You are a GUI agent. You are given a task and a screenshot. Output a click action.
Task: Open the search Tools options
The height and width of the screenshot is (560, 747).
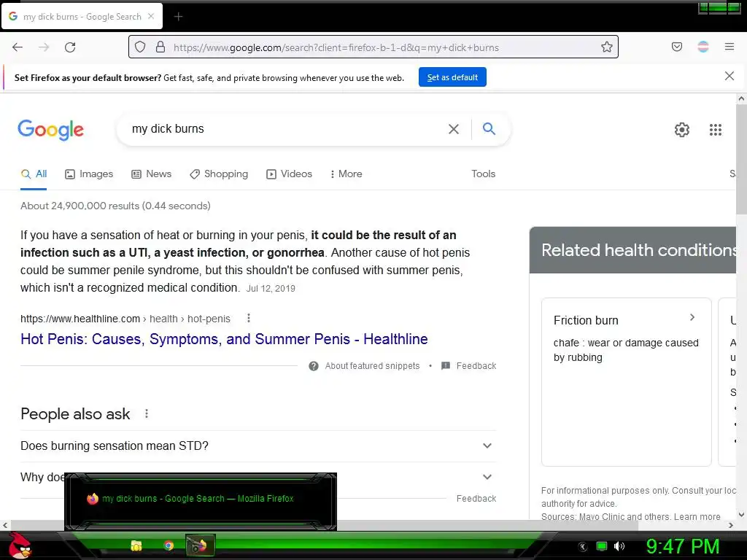point(483,174)
